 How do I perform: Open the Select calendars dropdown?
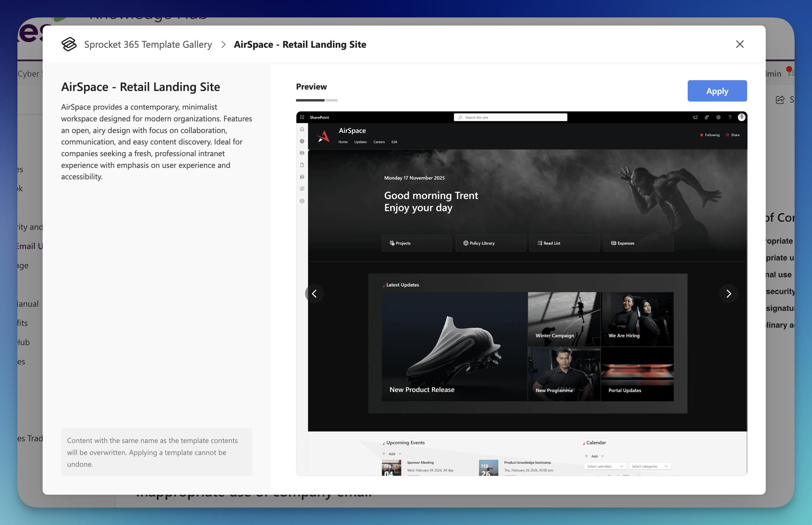pos(605,466)
